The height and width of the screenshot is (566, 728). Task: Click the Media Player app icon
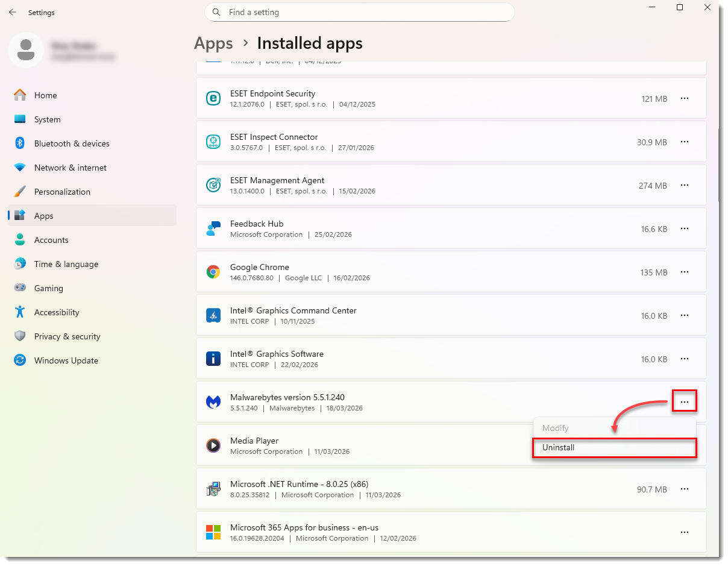(213, 445)
